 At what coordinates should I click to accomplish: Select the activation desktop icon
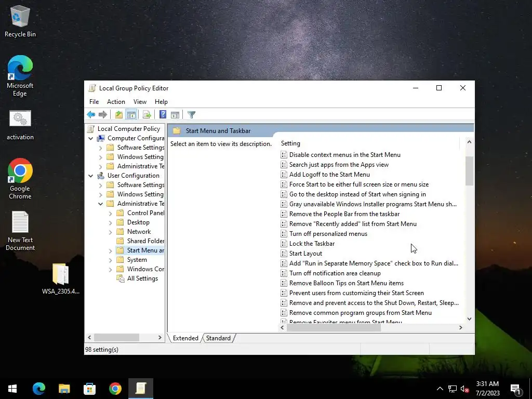coord(20,125)
